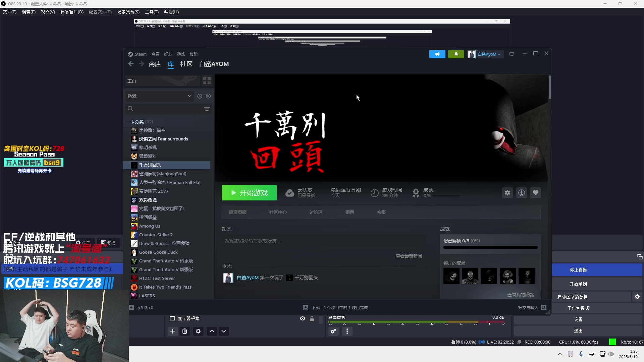Remove selected OBS source trash icon
644x362 pixels.
pos(184,331)
